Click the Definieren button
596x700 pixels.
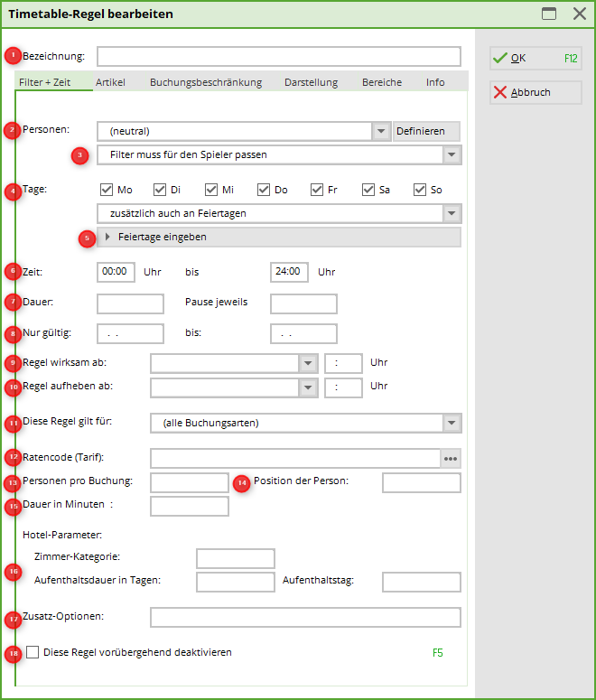(426, 131)
